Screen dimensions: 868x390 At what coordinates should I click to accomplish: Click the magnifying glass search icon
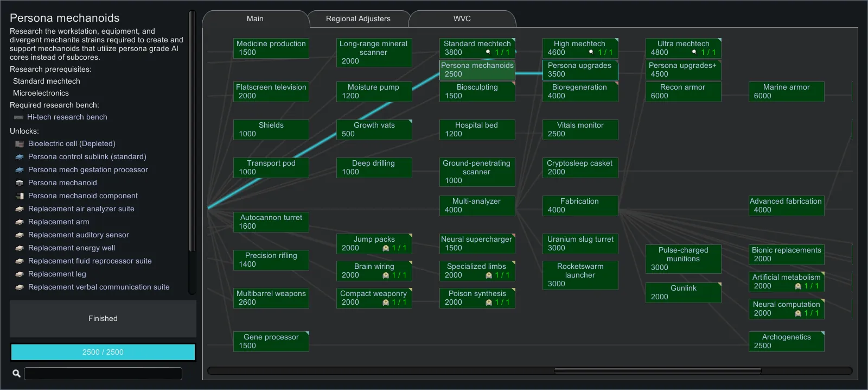pos(16,373)
